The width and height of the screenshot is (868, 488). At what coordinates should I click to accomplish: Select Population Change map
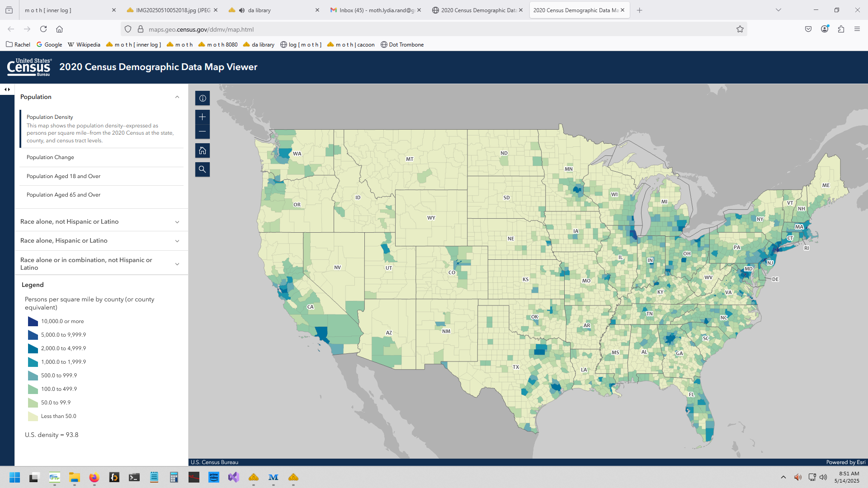[50, 157]
